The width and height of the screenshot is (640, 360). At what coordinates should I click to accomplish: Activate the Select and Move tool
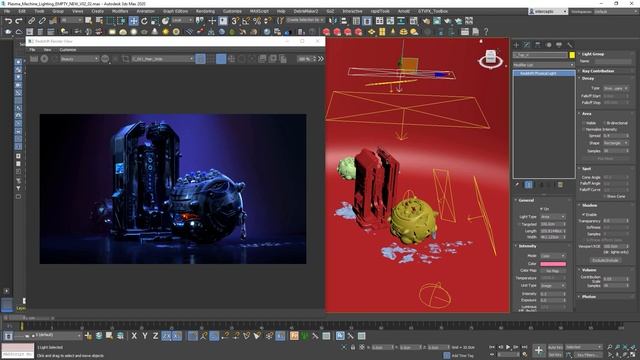point(133,21)
